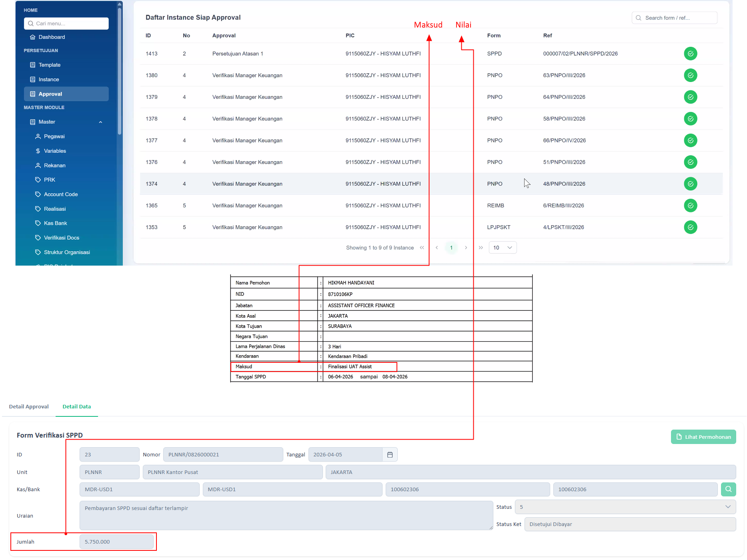Image resolution: width=747 pixels, height=560 pixels.
Task: Jump to first page arrow
Action: 422,248
